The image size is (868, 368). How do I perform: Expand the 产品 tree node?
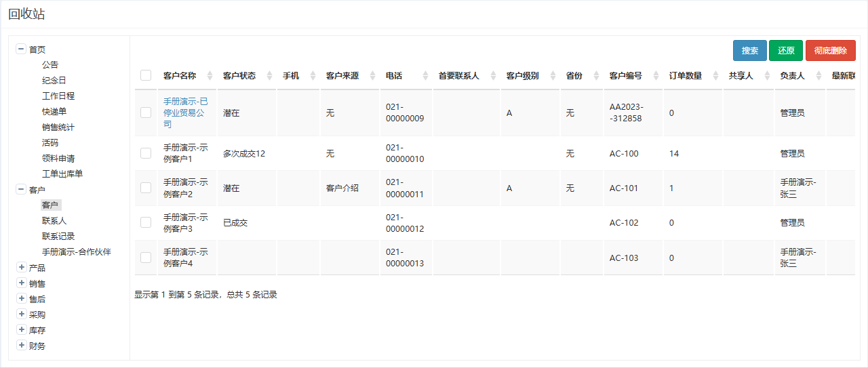coord(21,268)
